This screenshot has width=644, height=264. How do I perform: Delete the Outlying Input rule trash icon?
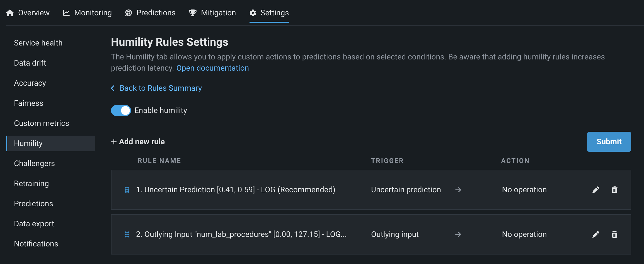pyautogui.click(x=614, y=234)
